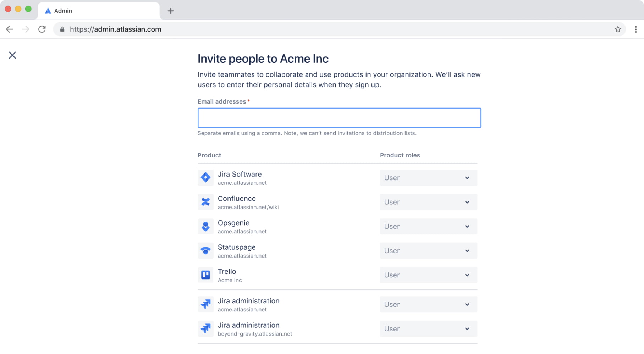Open the Confluence role dropdown
644x354 pixels.
tap(428, 202)
